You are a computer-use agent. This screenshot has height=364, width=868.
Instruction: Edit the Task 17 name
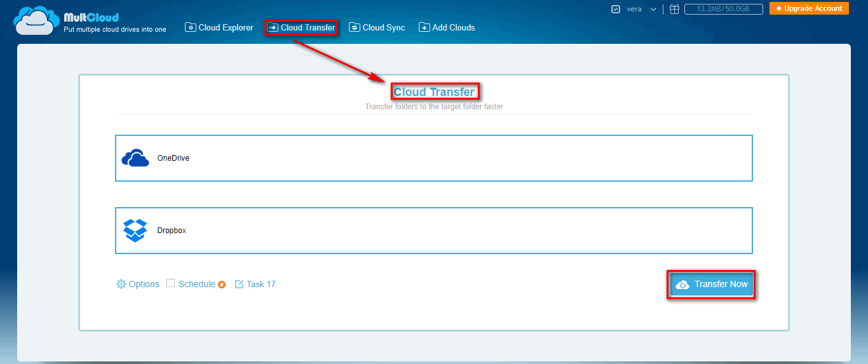click(x=261, y=284)
